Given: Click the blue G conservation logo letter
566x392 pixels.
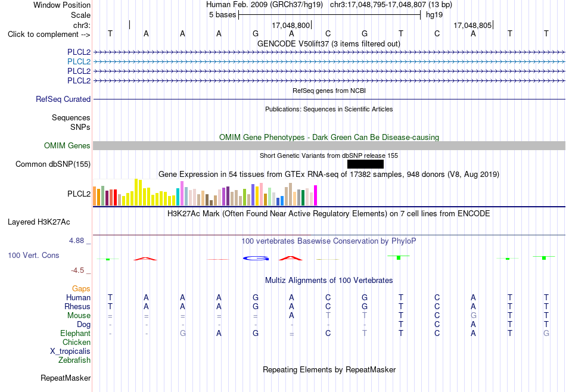Looking at the screenshot, I should click(x=256, y=258).
